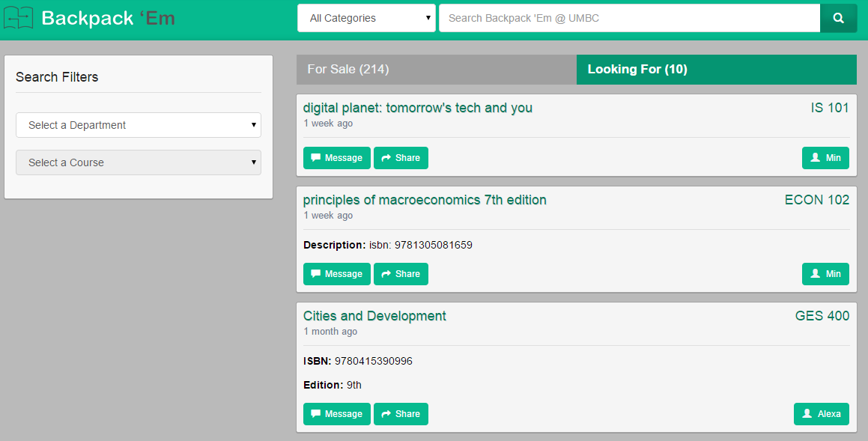Message poster of digital planet listing
This screenshot has height=441, width=868.
point(336,158)
